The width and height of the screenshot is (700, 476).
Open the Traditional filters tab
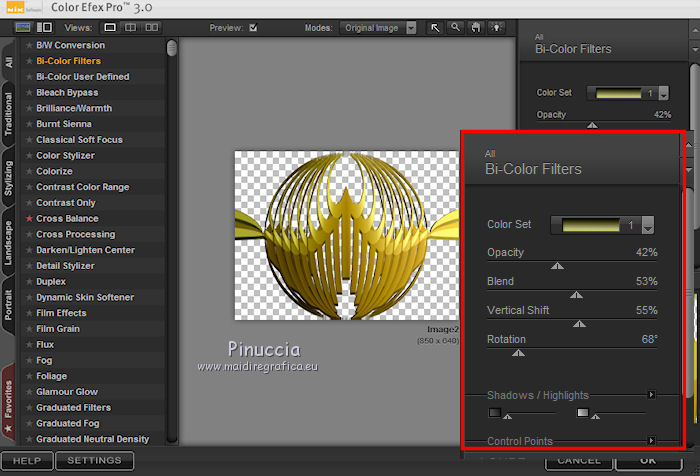coord(8,114)
